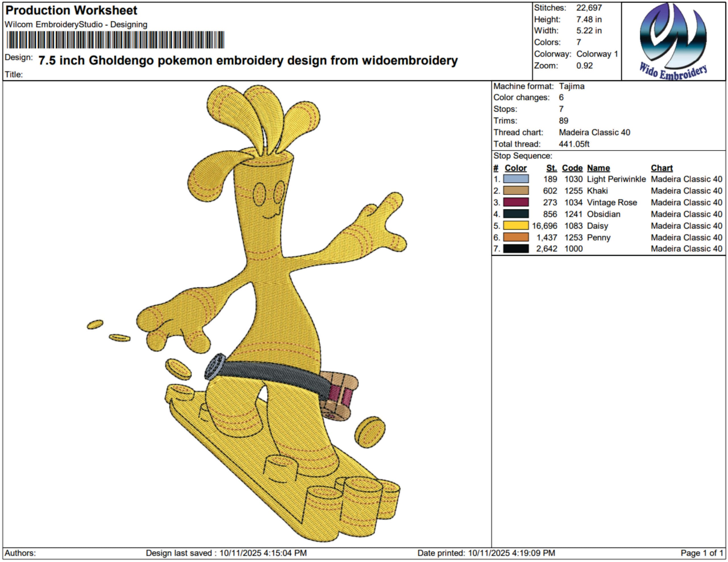
Task: Click the design name title text
Action: coord(248,60)
